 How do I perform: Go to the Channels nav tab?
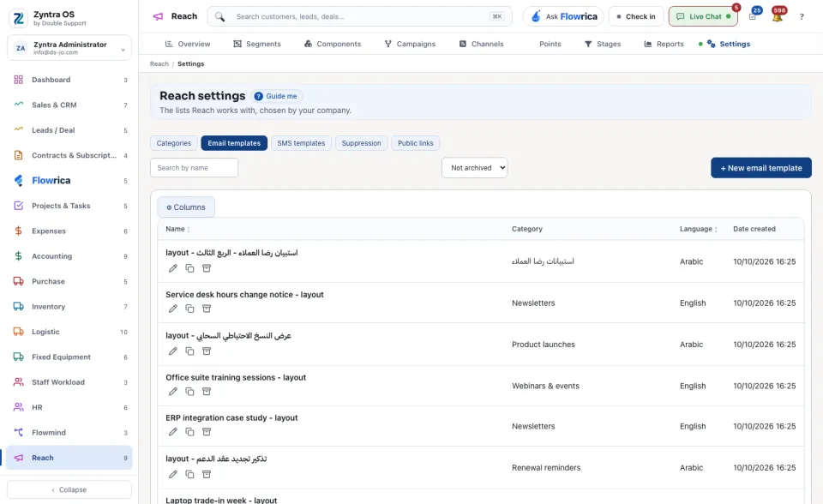pyautogui.click(x=481, y=44)
